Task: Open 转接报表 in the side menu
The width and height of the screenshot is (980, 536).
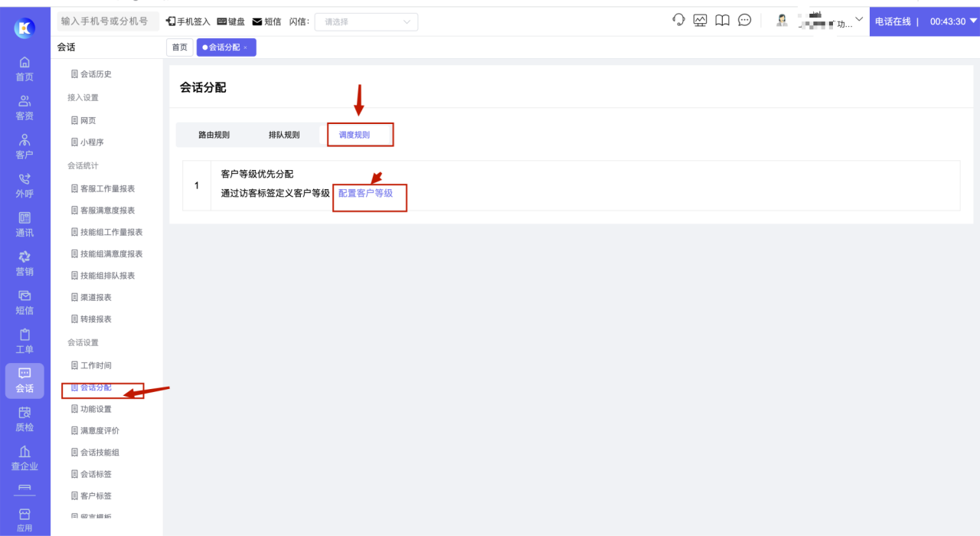Action: (91, 319)
